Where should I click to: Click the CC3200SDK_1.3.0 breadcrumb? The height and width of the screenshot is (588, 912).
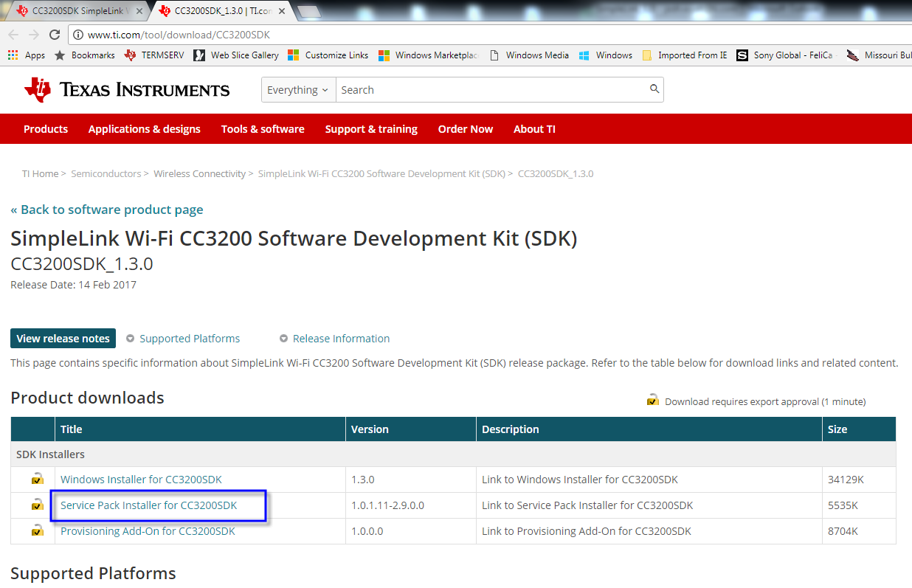click(556, 174)
